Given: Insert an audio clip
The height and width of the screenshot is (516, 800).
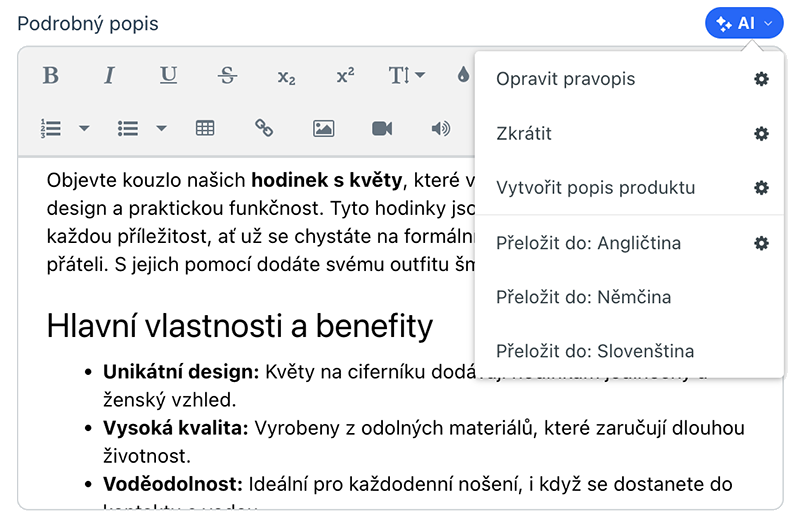Looking at the screenshot, I should click(441, 128).
